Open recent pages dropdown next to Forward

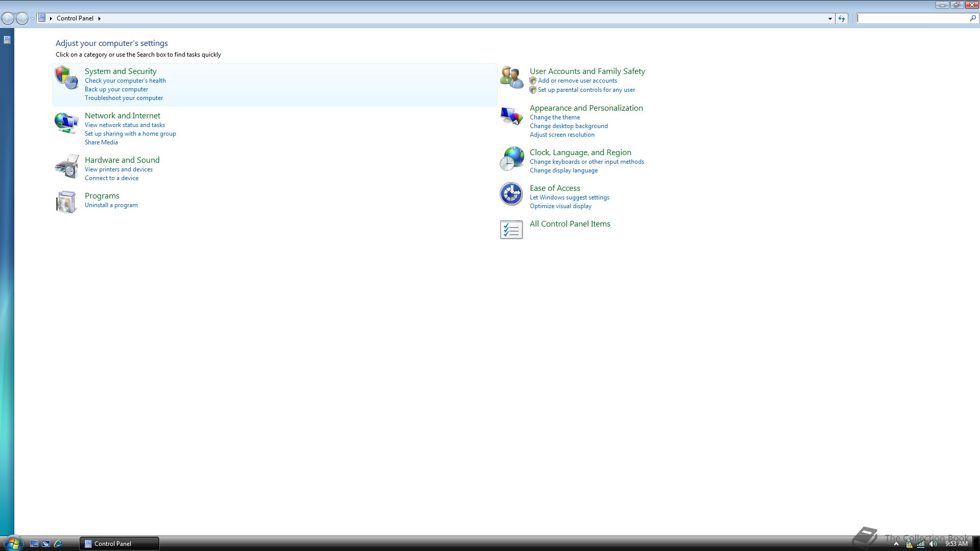[32, 18]
